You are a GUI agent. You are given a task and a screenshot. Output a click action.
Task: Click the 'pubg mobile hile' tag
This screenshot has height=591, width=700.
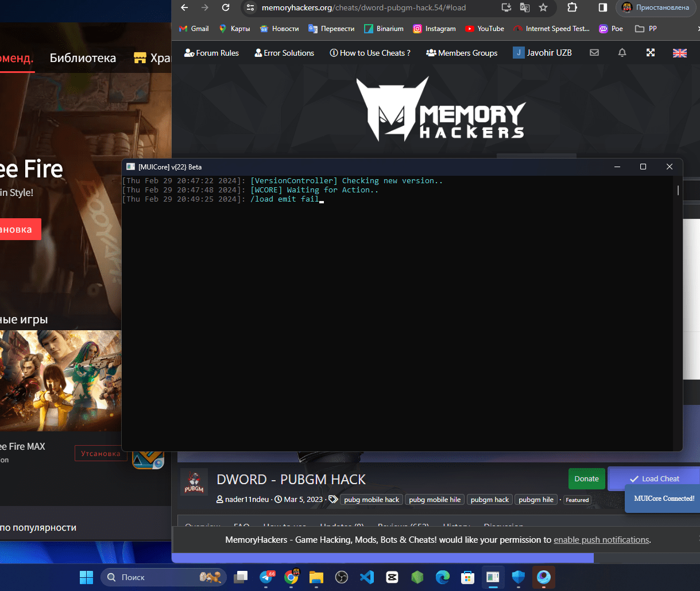click(x=435, y=500)
